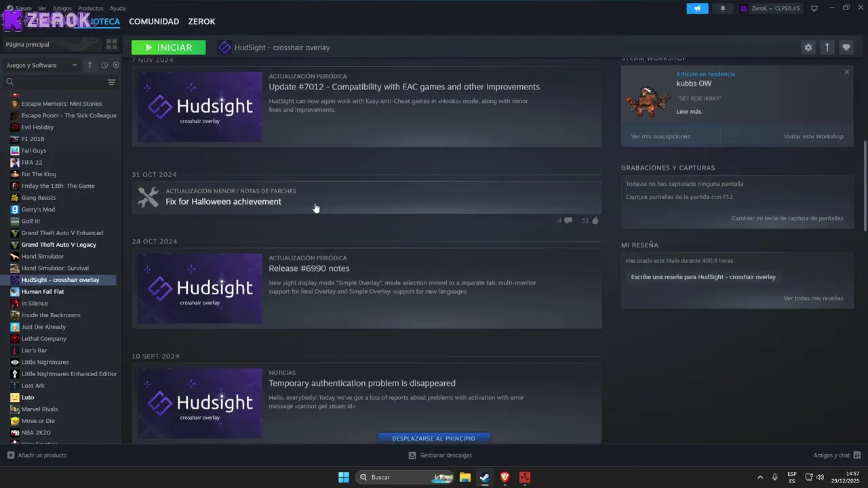Viewport: 868px width, 488px height.
Task: Toggle the ready-to-play filter icon
Action: click(x=116, y=65)
